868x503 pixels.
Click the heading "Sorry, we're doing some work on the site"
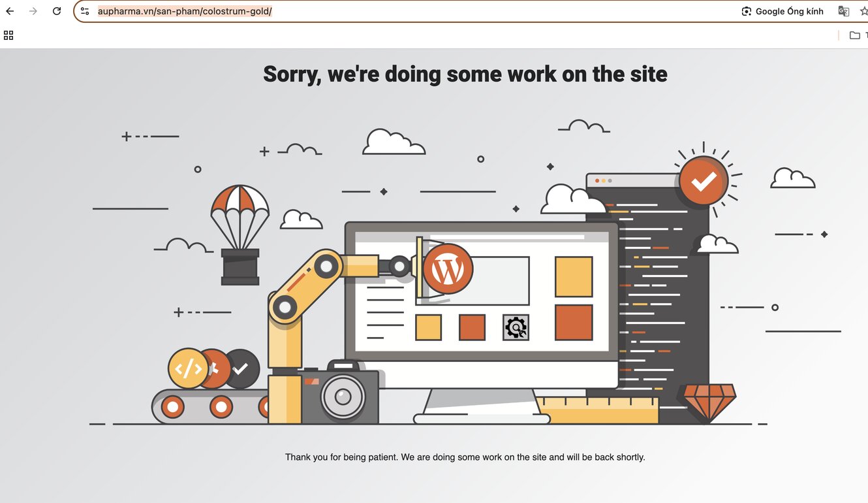tap(465, 74)
